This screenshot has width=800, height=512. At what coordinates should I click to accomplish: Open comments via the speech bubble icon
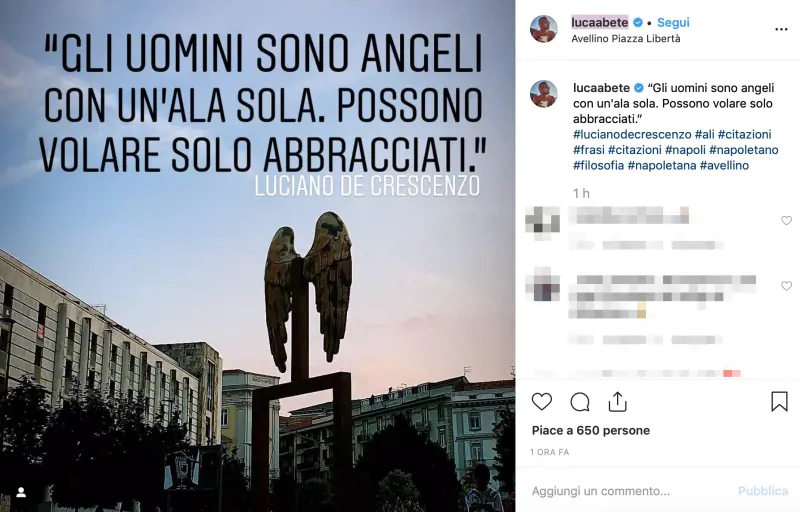[580, 402]
